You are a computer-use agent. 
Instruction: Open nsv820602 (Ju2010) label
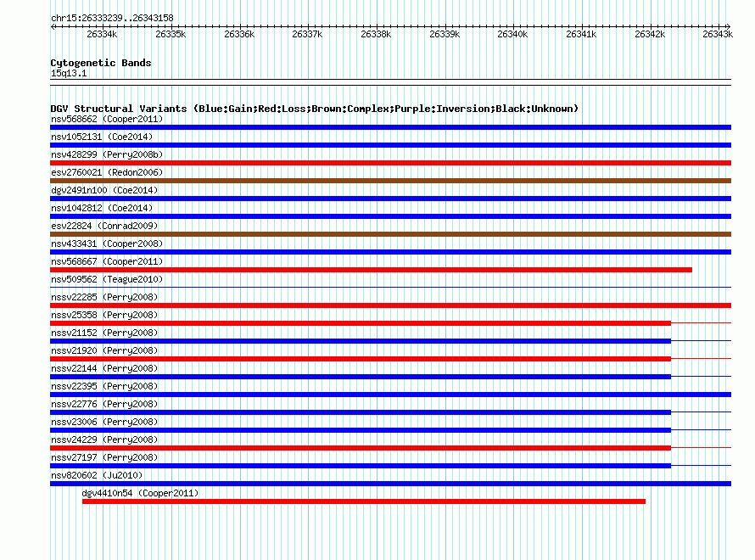[97, 475]
